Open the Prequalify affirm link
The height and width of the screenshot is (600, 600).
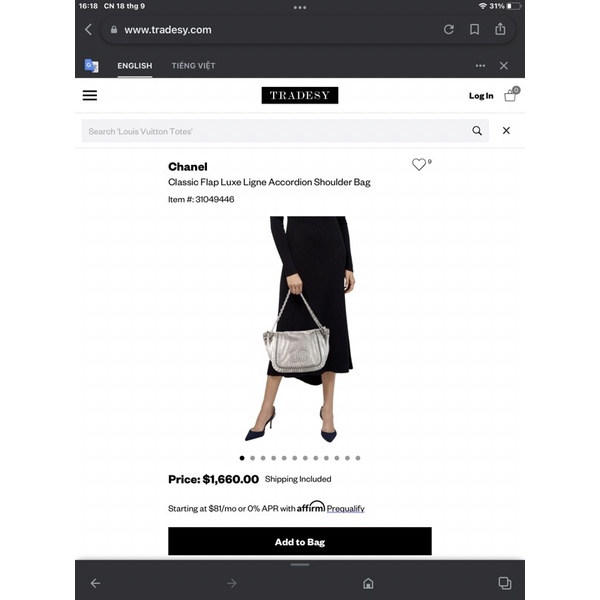346,509
